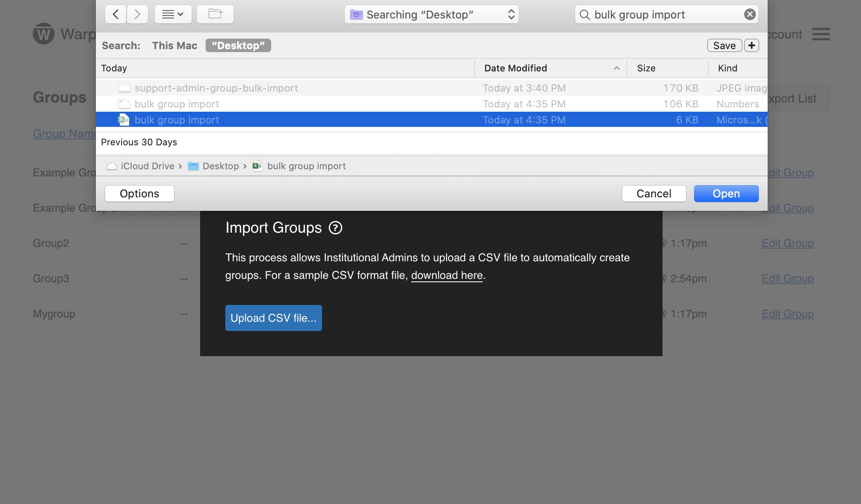
Task: Open the list view options dropdown
Action: (x=173, y=14)
